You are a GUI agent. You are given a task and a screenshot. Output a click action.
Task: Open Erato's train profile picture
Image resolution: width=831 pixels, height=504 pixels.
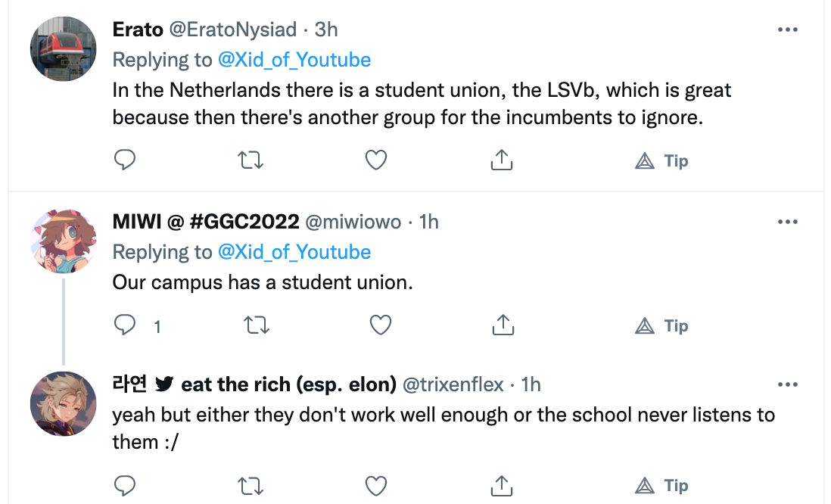pyautogui.click(x=64, y=49)
